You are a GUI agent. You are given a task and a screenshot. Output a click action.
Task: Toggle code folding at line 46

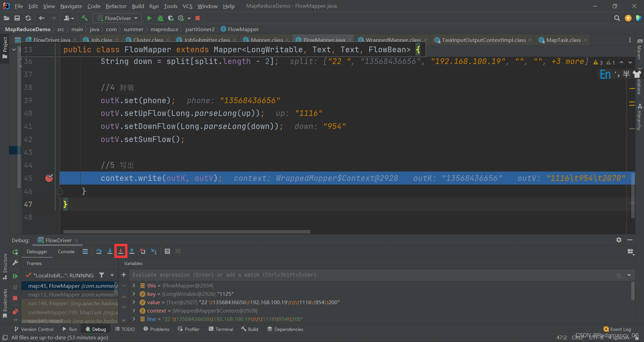pyautogui.click(x=60, y=191)
